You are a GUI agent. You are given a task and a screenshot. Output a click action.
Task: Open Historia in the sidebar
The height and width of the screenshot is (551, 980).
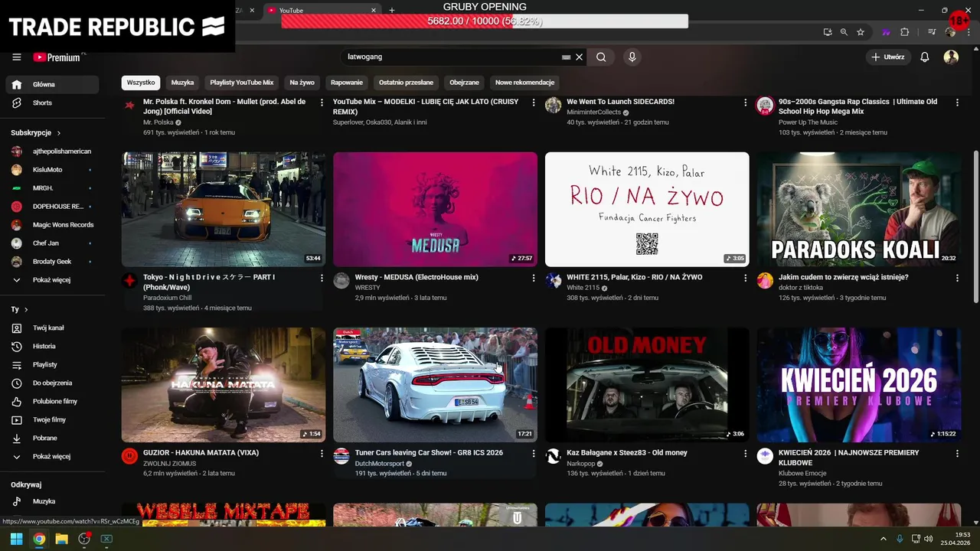point(52,346)
